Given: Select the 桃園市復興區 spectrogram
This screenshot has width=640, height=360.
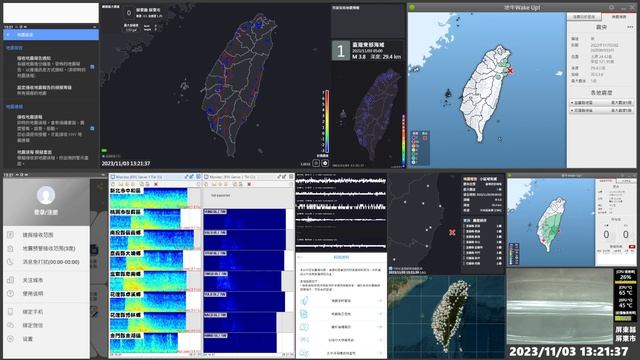Looking at the screenshot, I should coord(145,219).
